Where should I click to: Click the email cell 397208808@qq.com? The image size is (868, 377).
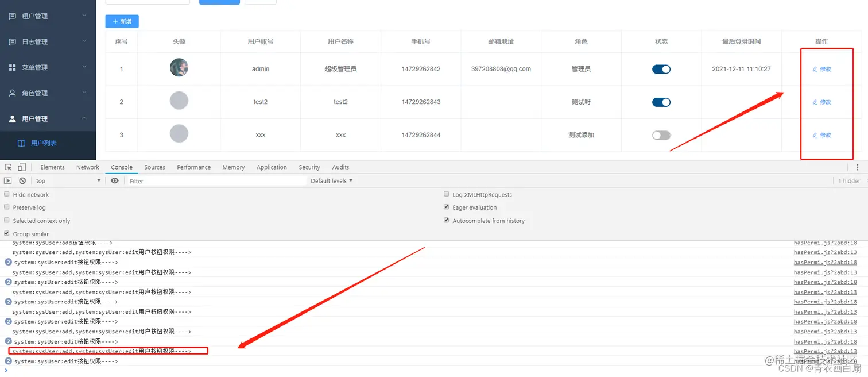pos(501,69)
